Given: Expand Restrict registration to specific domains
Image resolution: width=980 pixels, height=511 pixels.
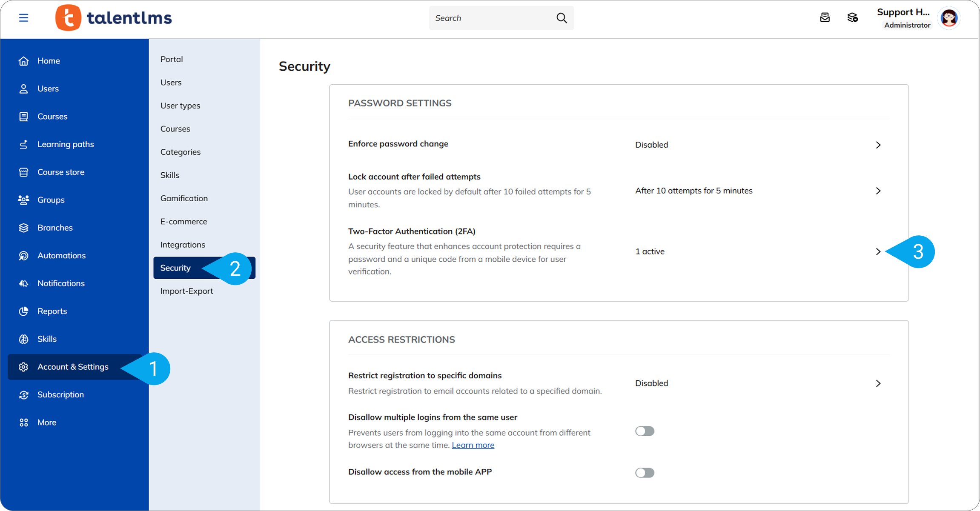Looking at the screenshot, I should coord(878,383).
